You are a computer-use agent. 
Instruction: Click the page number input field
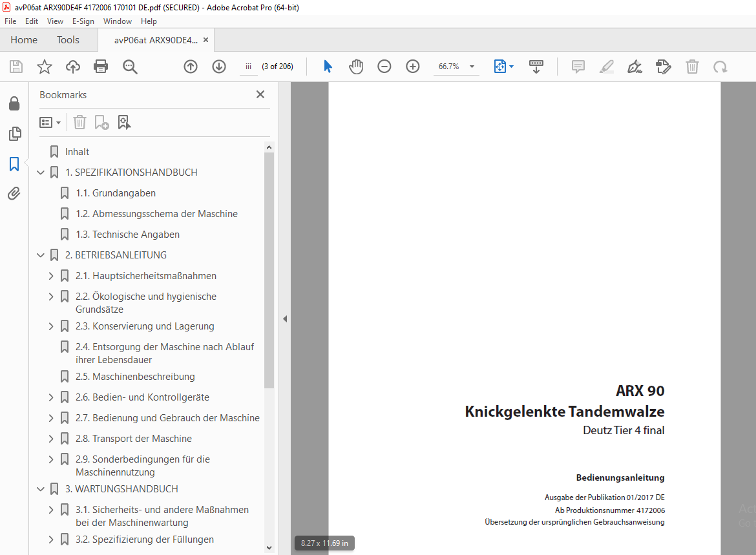[248, 67]
